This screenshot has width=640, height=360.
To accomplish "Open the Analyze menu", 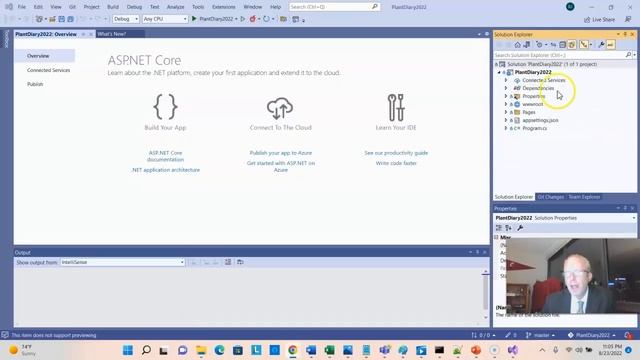I will coord(176,7).
